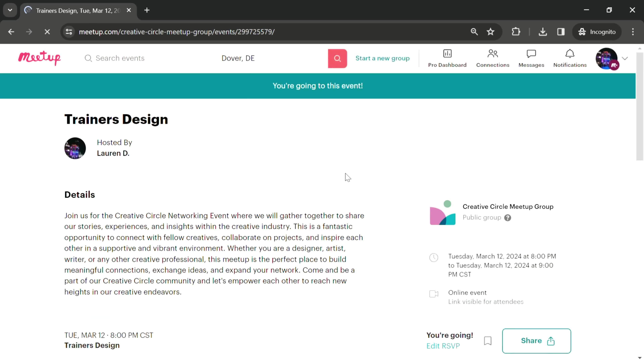Click the Meetup home logo icon
Screen dimensions: 644x362
(39, 58)
